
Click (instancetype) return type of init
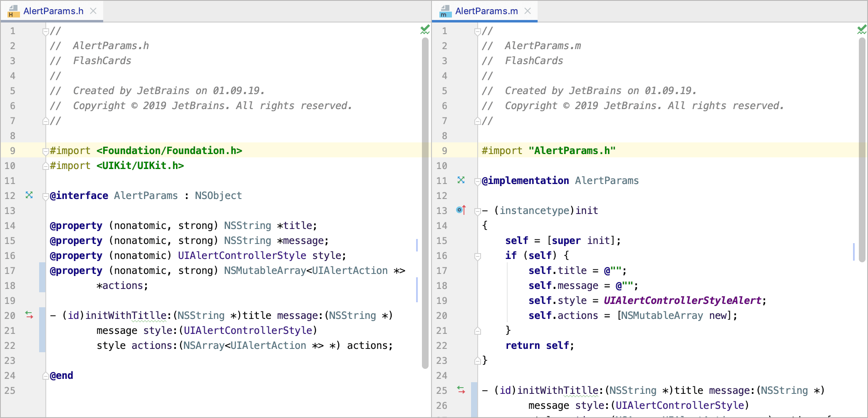tap(535, 211)
